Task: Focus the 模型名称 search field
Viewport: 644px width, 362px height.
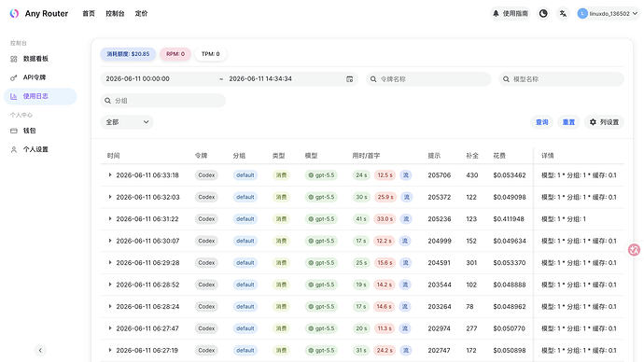Action: (x=562, y=79)
